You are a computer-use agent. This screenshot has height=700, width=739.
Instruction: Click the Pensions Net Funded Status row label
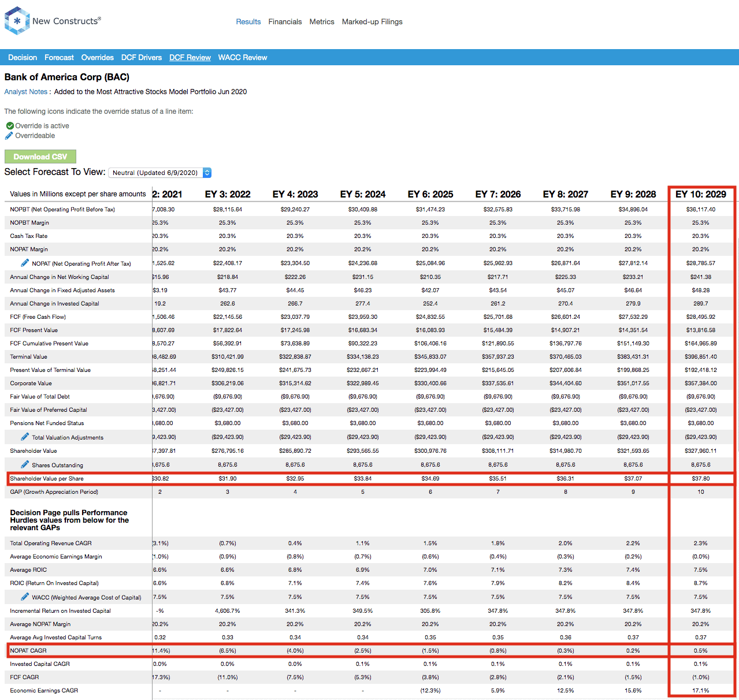pyautogui.click(x=47, y=423)
